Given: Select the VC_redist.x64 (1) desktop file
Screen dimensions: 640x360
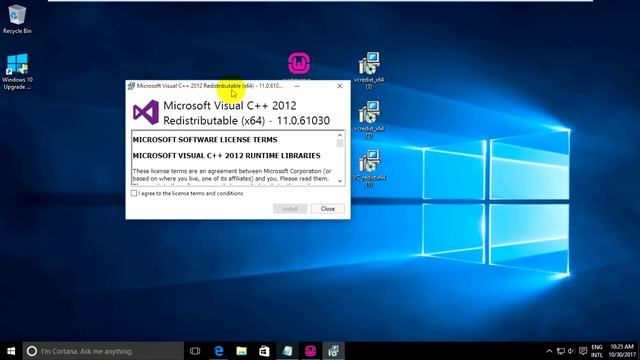Looking at the screenshot, I should coord(369,169).
